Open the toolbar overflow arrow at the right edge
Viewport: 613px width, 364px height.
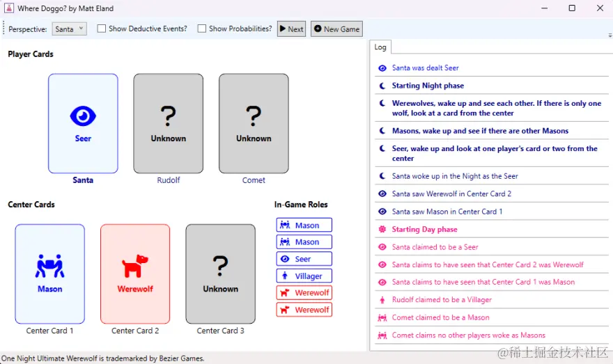tap(610, 35)
